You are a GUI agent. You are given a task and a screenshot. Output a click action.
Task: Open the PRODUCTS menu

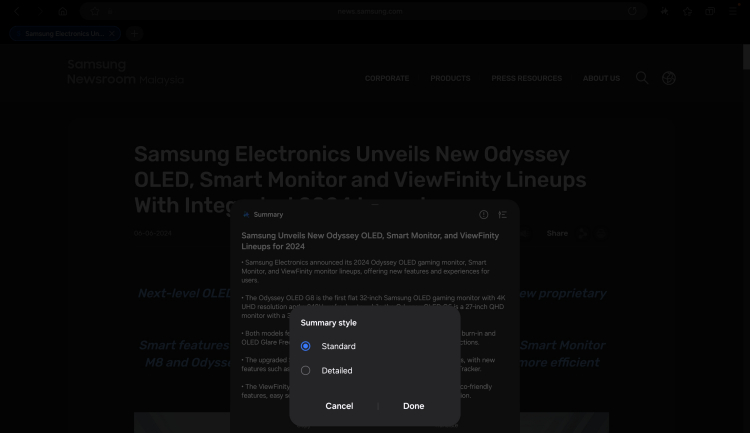tap(450, 78)
